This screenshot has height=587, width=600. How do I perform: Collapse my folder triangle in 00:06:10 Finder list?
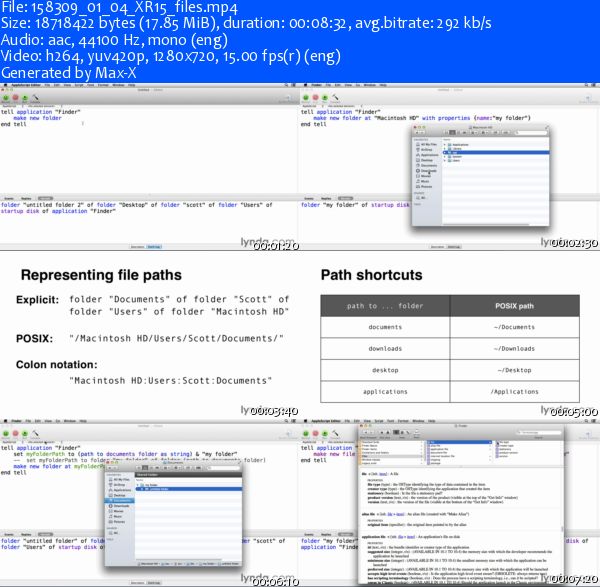(x=137, y=485)
